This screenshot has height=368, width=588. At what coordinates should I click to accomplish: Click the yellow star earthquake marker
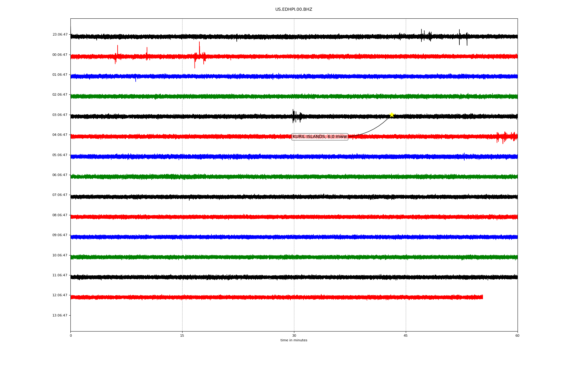[392, 115]
